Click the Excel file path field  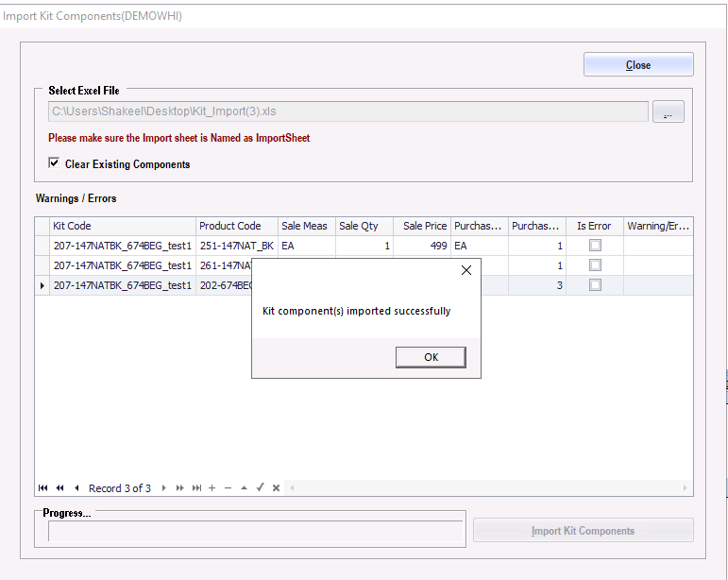(x=347, y=111)
